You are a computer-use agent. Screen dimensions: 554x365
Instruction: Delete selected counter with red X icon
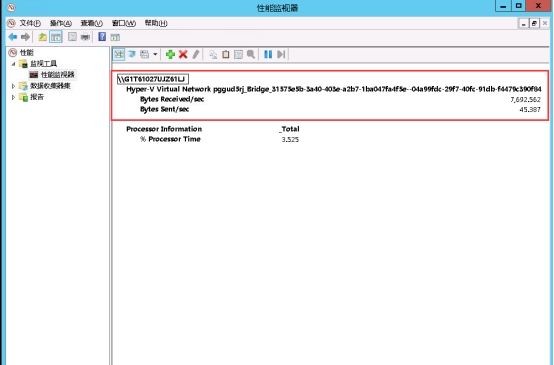(183, 54)
